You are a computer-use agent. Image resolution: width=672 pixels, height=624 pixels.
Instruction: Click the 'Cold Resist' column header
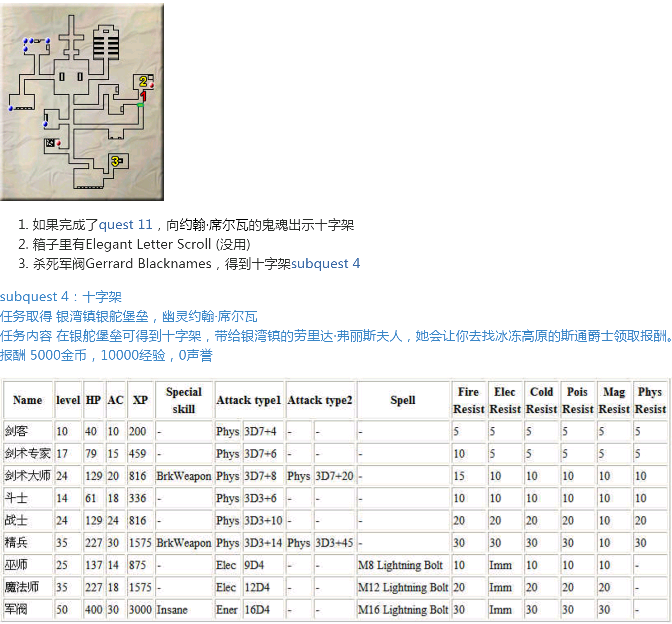pyautogui.click(x=541, y=400)
